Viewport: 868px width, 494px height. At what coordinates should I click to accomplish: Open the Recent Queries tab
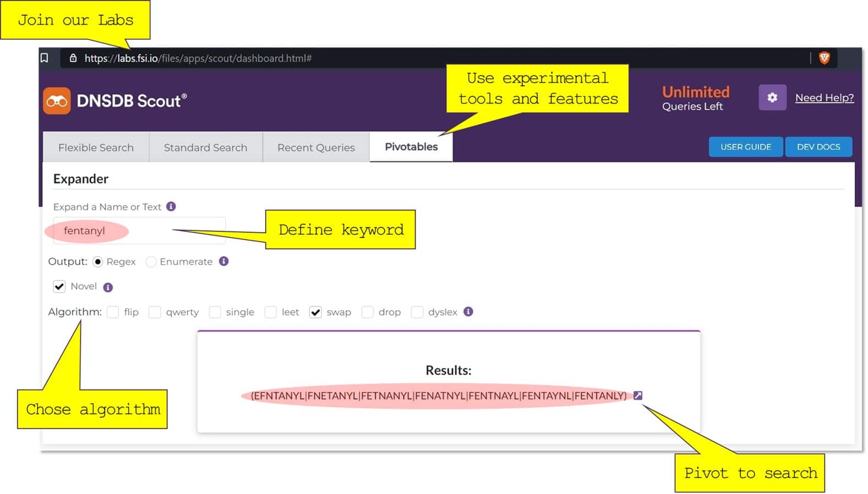316,147
